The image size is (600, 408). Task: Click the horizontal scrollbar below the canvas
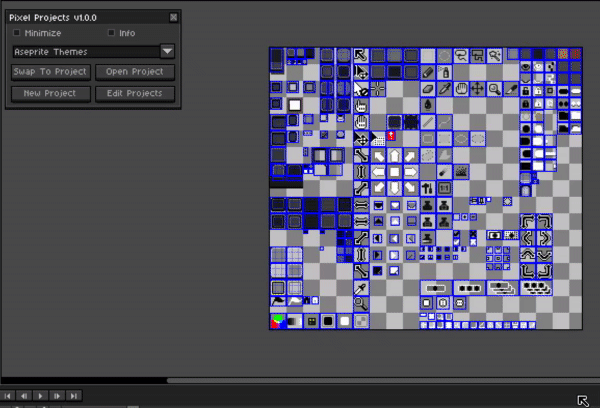point(383,381)
